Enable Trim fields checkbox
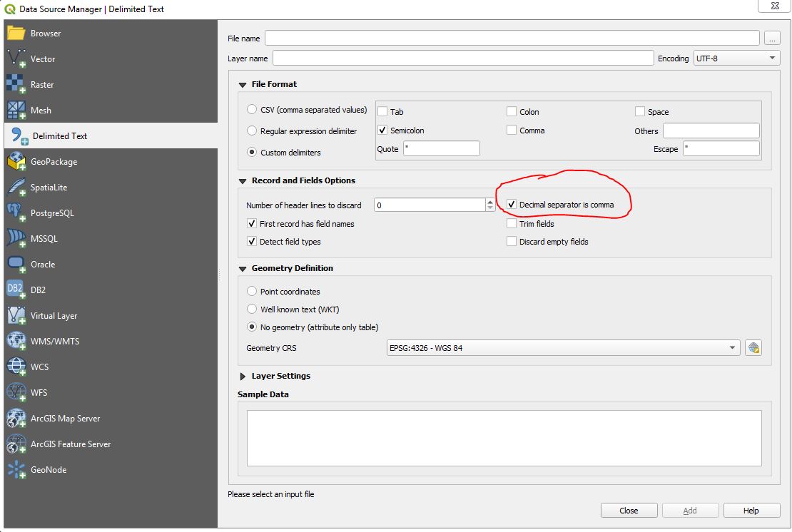Screen dimensions: 792x532 click(512, 223)
